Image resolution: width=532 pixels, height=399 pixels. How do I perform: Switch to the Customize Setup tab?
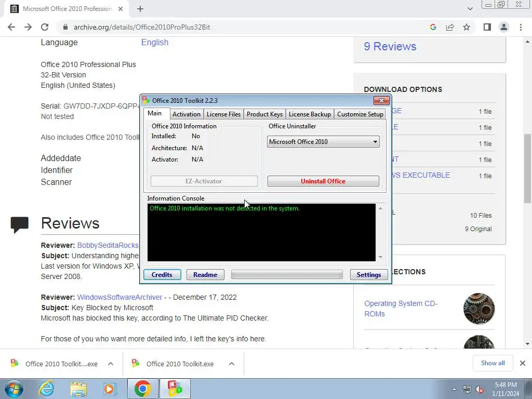pyautogui.click(x=360, y=114)
